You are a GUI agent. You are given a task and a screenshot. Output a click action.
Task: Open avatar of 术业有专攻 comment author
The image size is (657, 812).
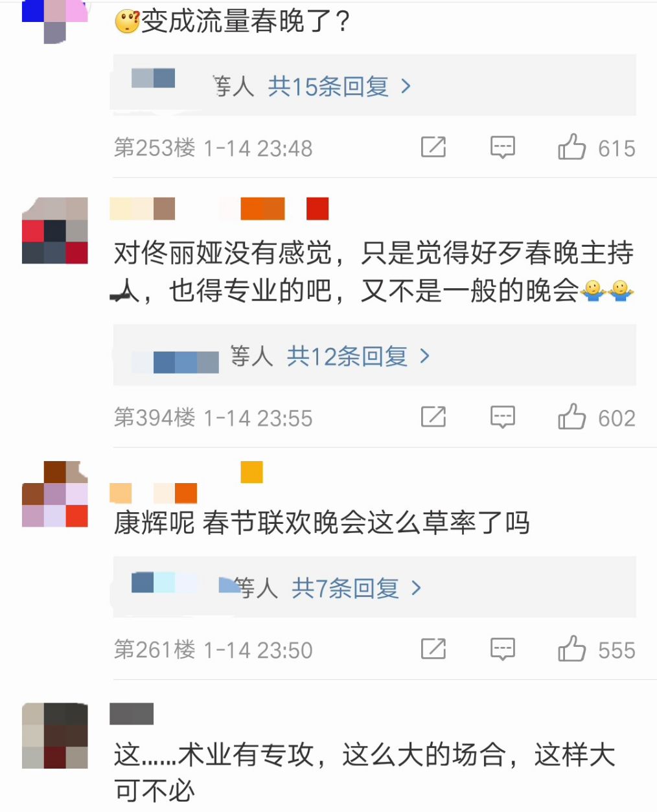(x=55, y=736)
